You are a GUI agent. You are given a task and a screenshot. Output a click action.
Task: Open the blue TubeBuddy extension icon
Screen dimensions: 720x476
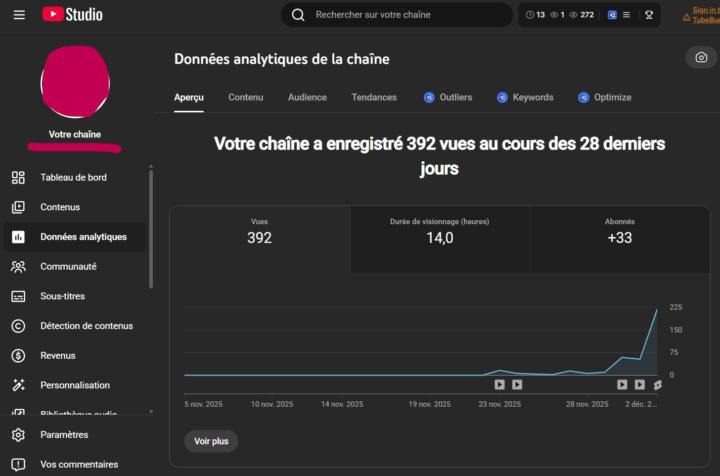pyautogui.click(x=612, y=15)
